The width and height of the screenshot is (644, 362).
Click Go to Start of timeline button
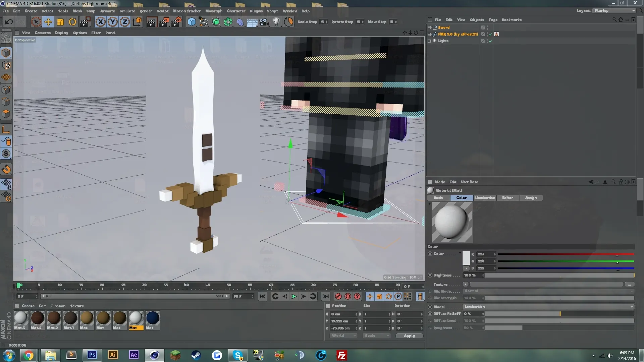[x=263, y=296]
